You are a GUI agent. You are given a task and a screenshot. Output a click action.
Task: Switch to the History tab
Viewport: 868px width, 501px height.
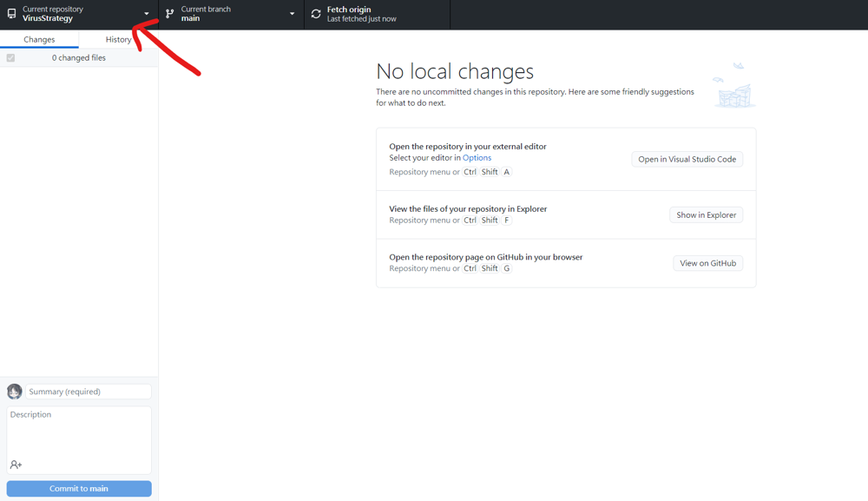[x=118, y=40]
